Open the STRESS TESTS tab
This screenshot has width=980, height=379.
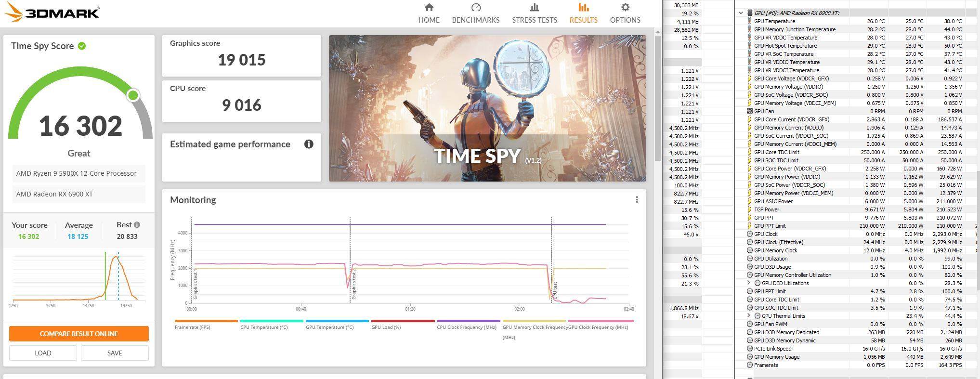pyautogui.click(x=534, y=13)
